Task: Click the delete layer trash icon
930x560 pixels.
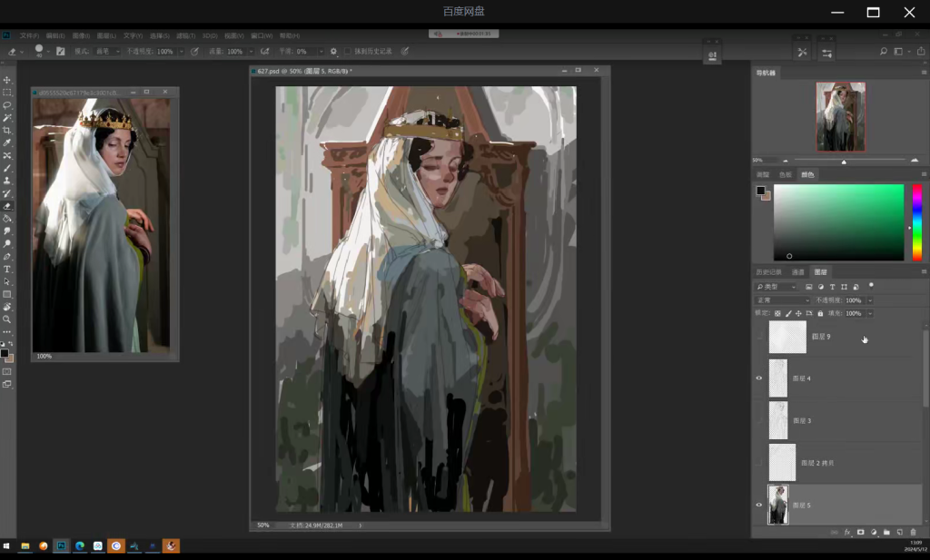Action: point(913,532)
